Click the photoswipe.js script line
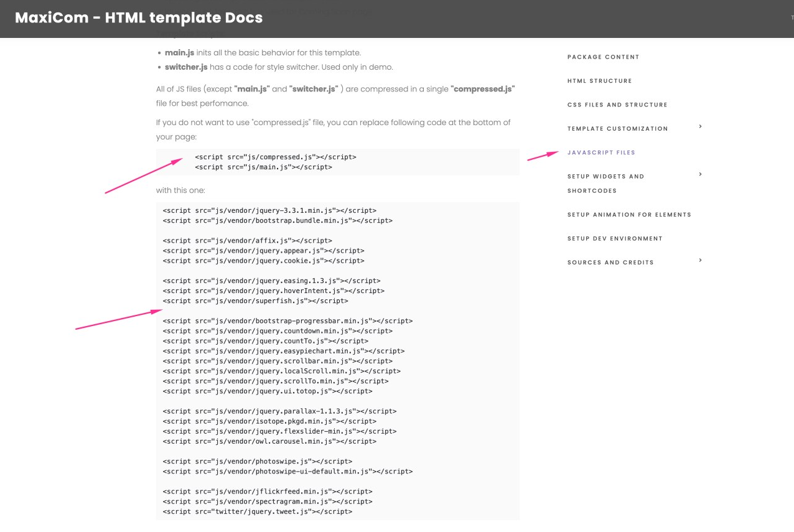Viewport: 794px width, 532px height. [x=258, y=461]
